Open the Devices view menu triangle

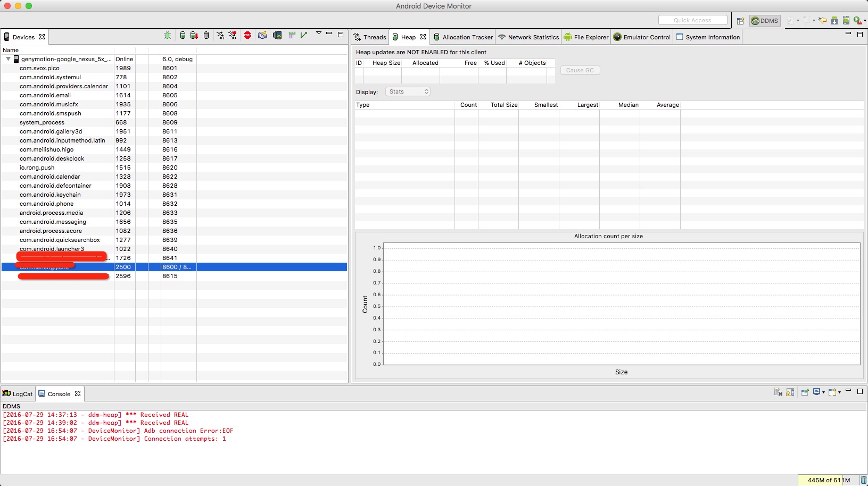click(x=319, y=33)
